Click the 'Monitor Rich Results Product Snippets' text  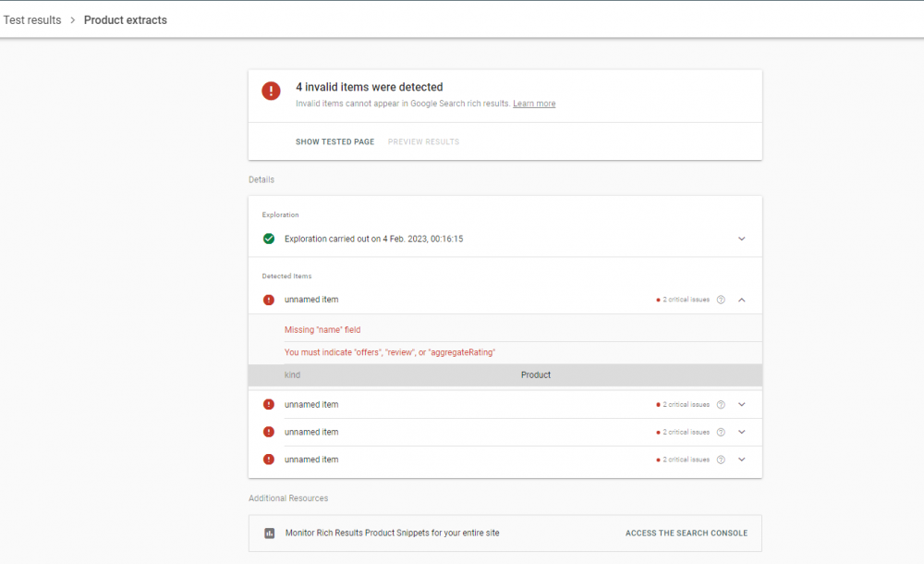tap(392, 533)
